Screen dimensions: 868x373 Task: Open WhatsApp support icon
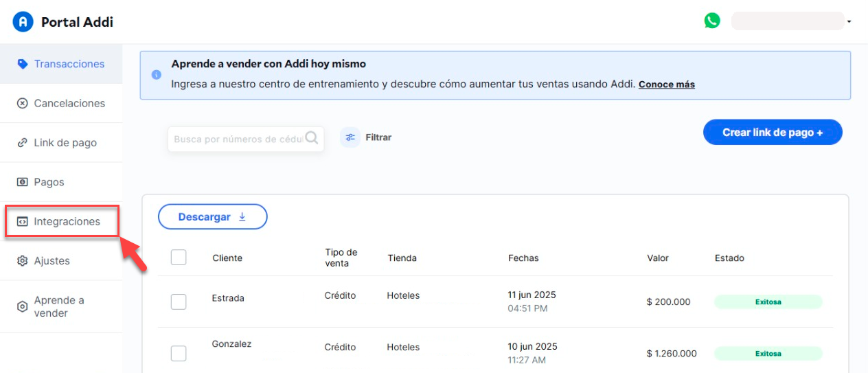pyautogui.click(x=712, y=21)
